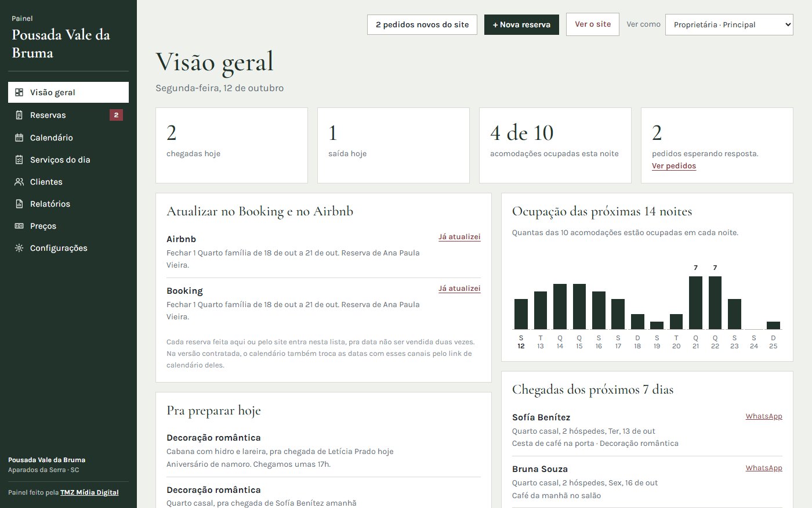Open WhatsApp link for Sofía Benítez
Screen dimensions: 812x508
pyautogui.click(x=764, y=416)
